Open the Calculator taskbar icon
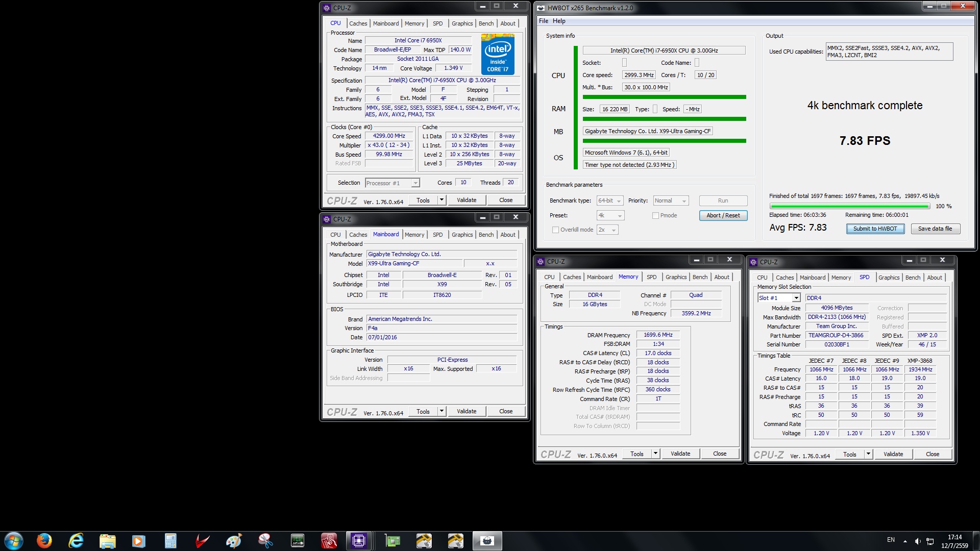 (x=170, y=541)
